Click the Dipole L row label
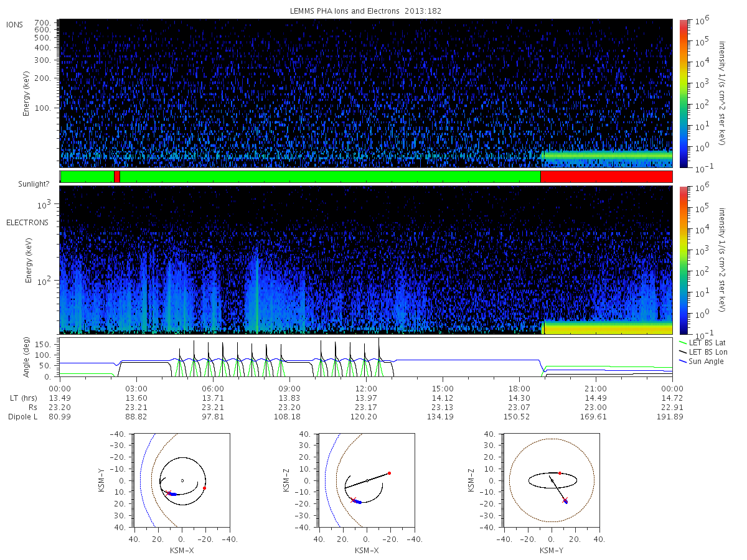747x560 pixels. click(22, 416)
